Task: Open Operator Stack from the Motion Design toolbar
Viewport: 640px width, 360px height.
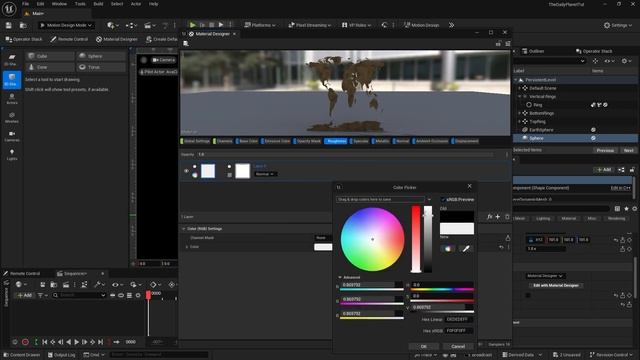Action: (x=24, y=39)
